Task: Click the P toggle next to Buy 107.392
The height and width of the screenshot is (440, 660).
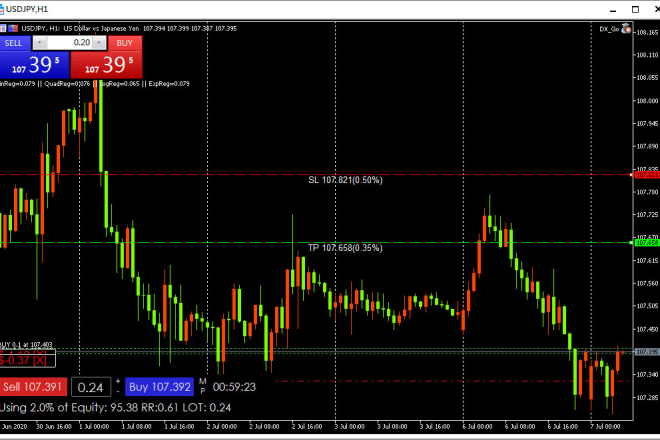Action: click(203, 391)
